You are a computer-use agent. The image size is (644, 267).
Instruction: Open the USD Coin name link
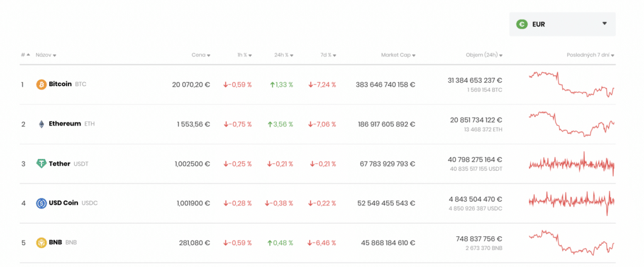64,203
